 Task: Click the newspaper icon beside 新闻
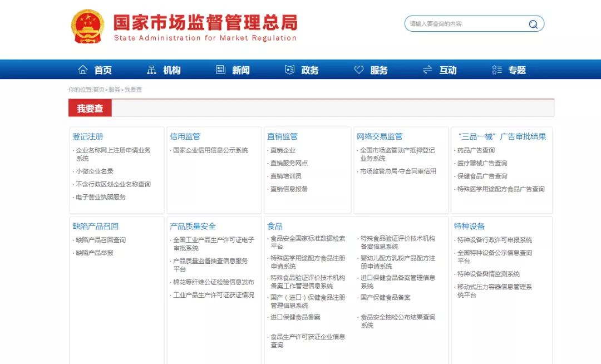click(220, 70)
